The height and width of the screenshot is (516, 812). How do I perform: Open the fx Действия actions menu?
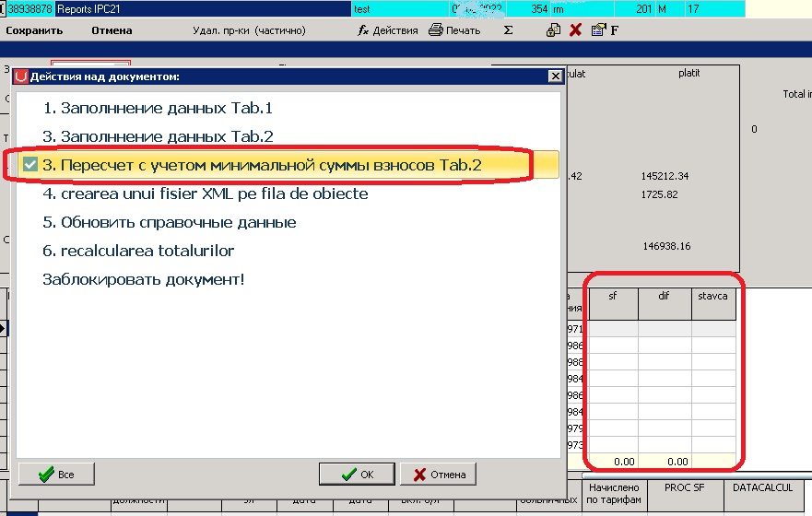tap(387, 30)
